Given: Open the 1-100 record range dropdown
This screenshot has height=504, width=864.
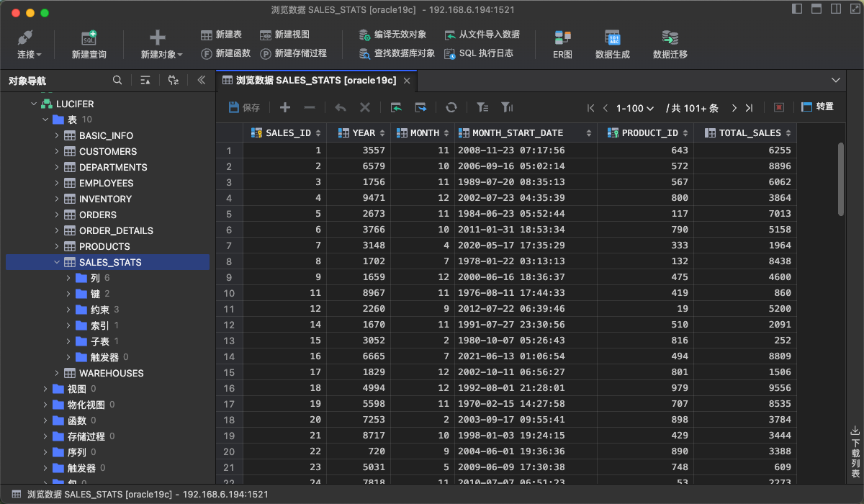Looking at the screenshot, I should [x=633, y=107].
